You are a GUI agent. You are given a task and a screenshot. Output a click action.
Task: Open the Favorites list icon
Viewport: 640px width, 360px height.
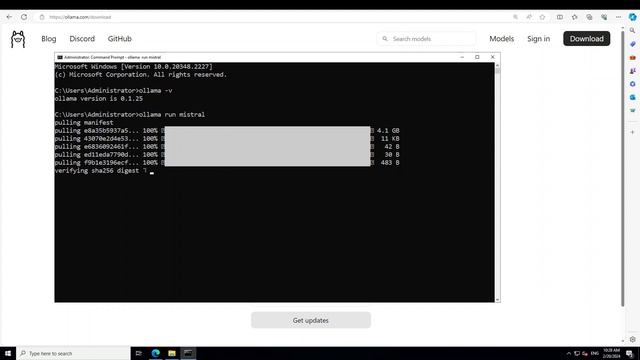click(x=574, y=17)
